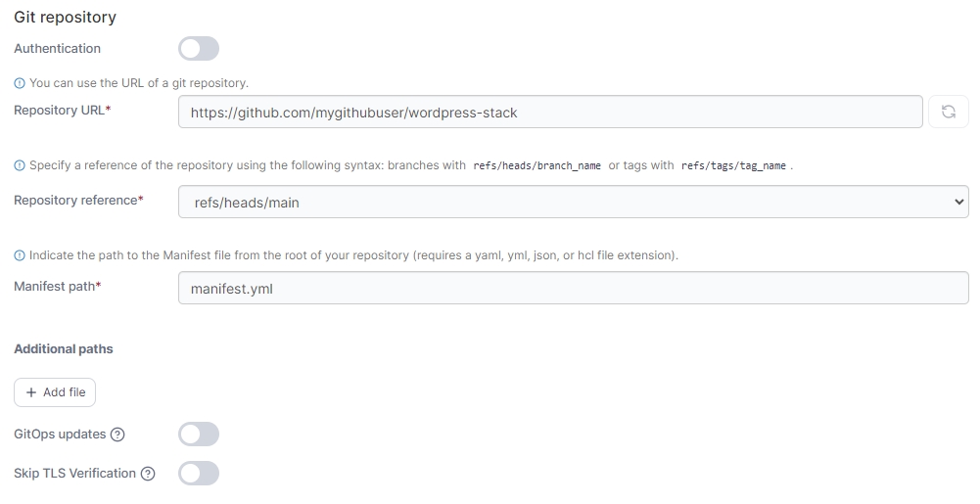
Task: Open Skip TLS Verification help icon
Action: [148, 474]
